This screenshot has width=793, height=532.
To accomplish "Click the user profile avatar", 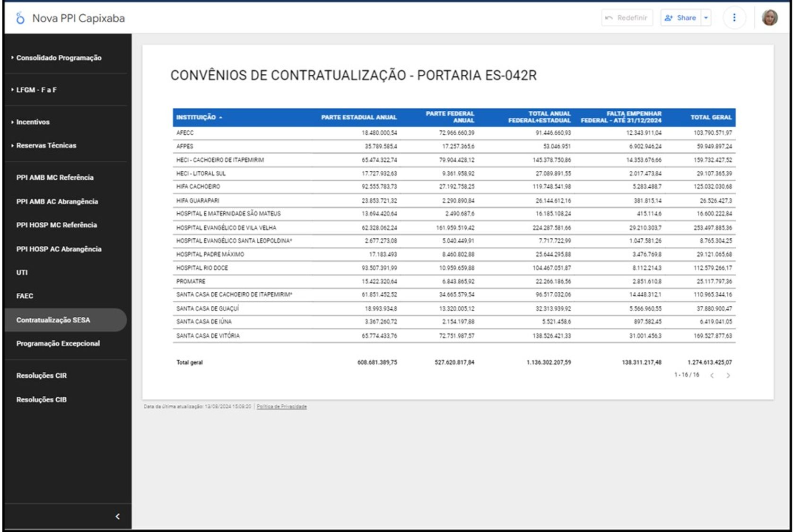I will (769, 18).
